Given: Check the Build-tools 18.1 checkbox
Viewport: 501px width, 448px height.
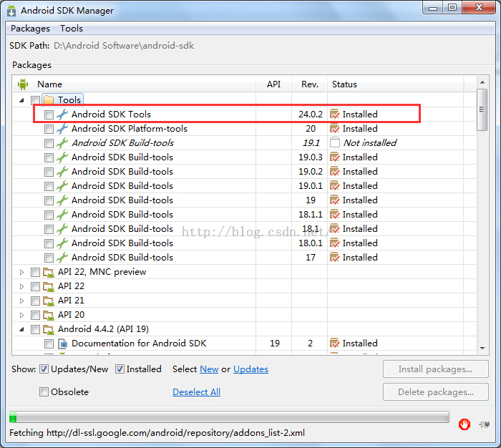Looking at the screenshot, I should click(49, 229).
